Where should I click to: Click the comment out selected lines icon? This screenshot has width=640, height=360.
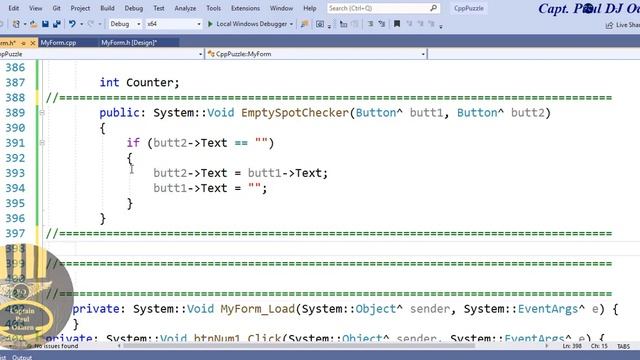(x=370, y=24)
